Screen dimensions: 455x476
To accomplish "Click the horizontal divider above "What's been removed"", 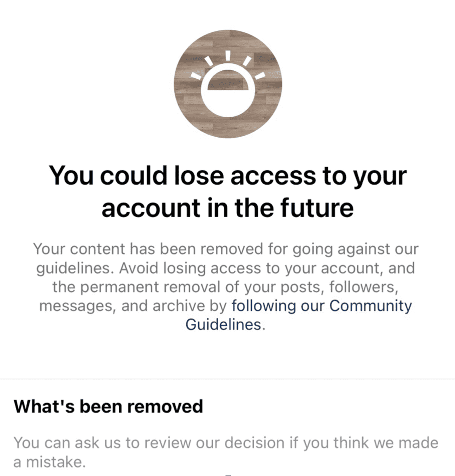I will coord(227,379).
